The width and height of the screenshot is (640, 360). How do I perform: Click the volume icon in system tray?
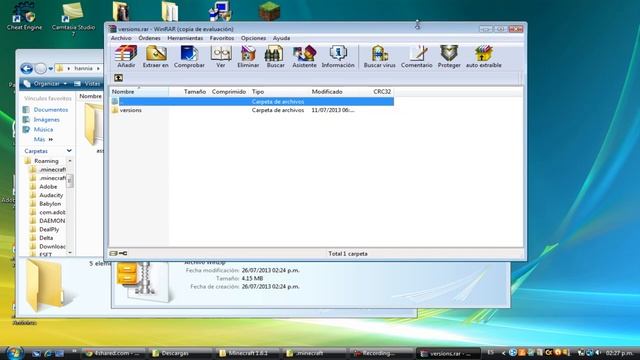click(598, 352)
